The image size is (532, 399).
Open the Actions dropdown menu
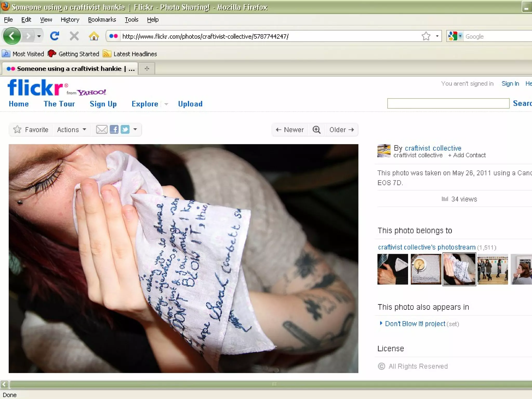71,130
